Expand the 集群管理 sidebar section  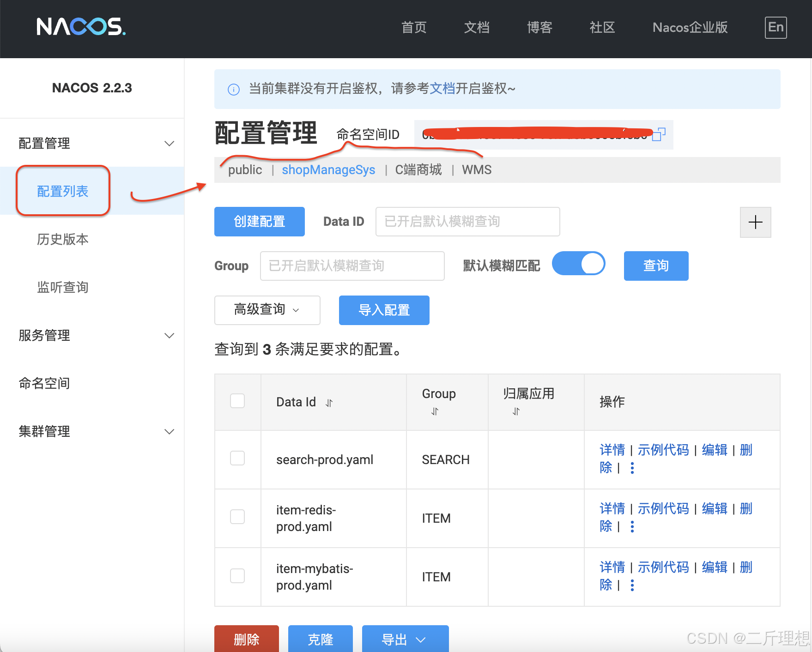pyautogui.click(x=92, y=431)
